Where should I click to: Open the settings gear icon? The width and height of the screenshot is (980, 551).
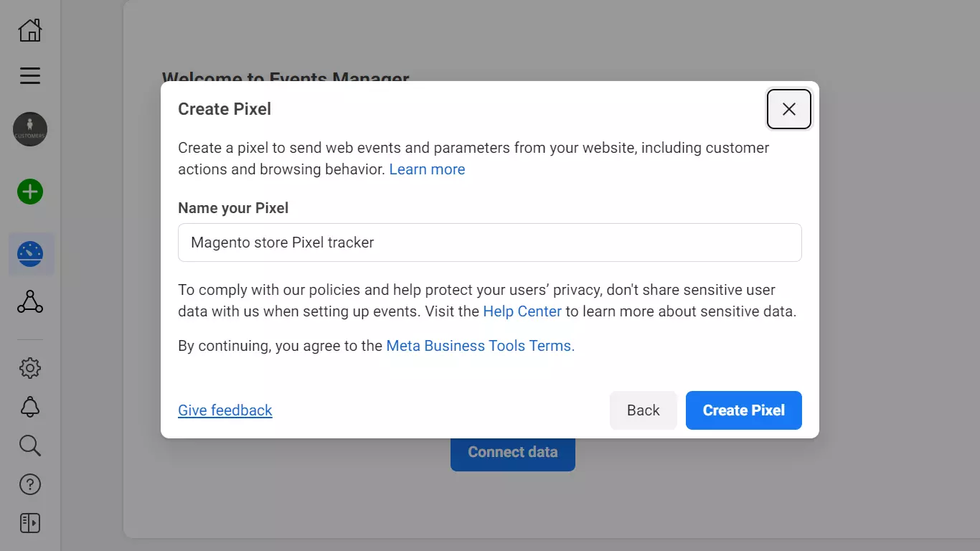[x=30, y=368]
